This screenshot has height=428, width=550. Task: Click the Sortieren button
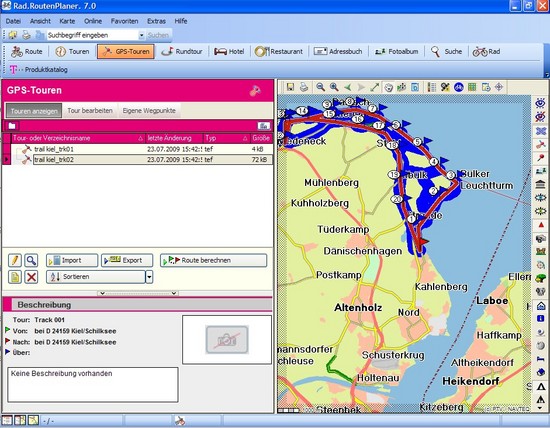tap(96, 277)
